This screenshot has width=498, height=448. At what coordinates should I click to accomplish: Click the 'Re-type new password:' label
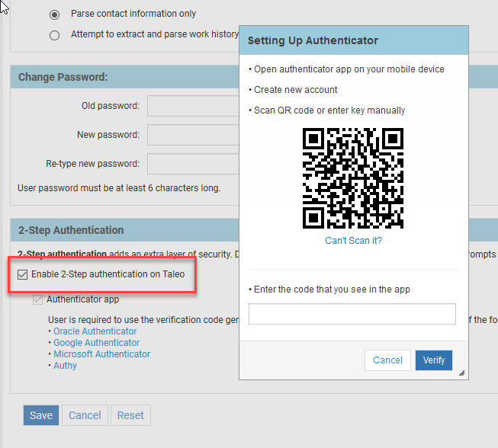93,164
